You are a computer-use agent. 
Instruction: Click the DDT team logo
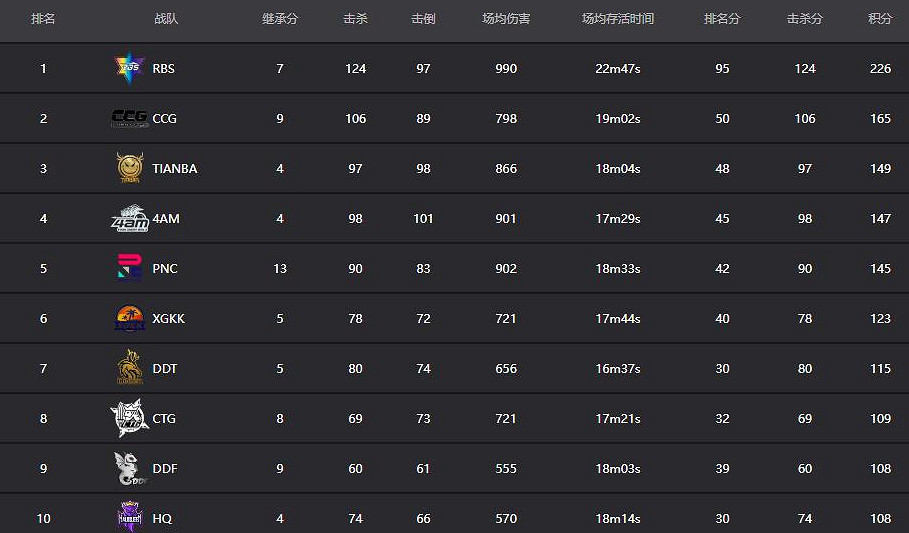129,368
